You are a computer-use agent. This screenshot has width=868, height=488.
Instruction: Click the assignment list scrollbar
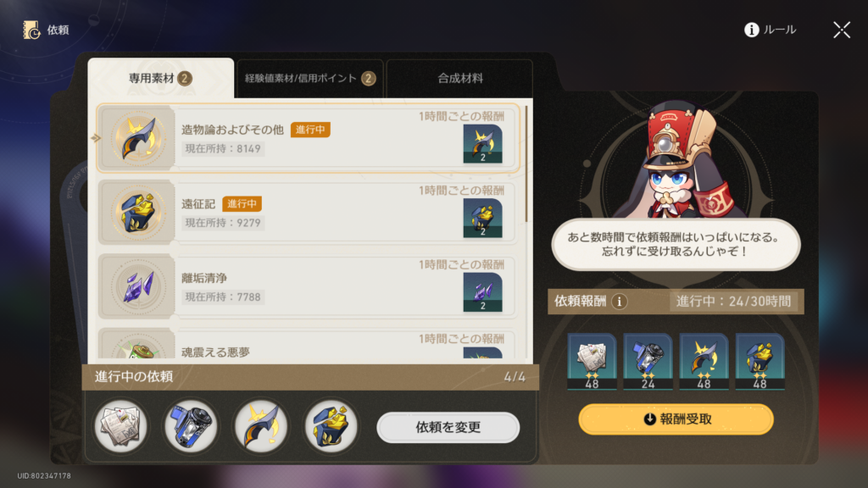point(526,164)
